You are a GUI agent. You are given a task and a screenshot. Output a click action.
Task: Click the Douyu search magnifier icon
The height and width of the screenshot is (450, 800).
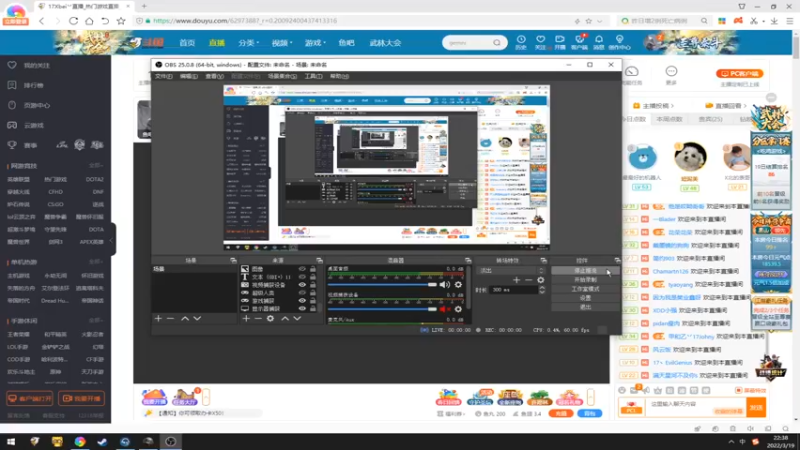pos(496,43)
